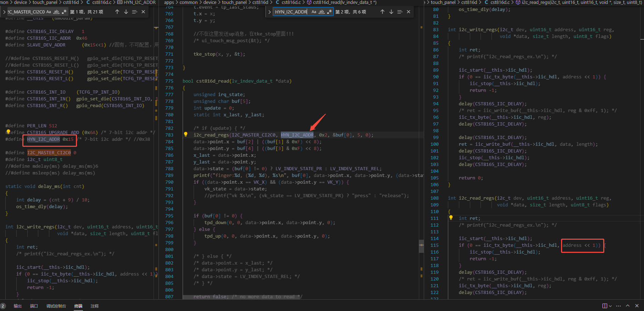Toggle match case in left find widget
Viewport: 644px width, 311px height.
point(49,12)
